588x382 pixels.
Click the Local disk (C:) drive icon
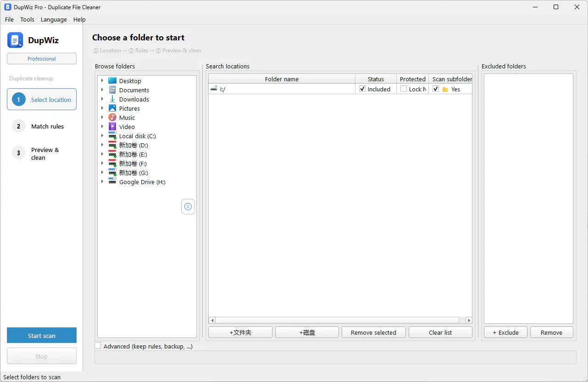point(112,136)
